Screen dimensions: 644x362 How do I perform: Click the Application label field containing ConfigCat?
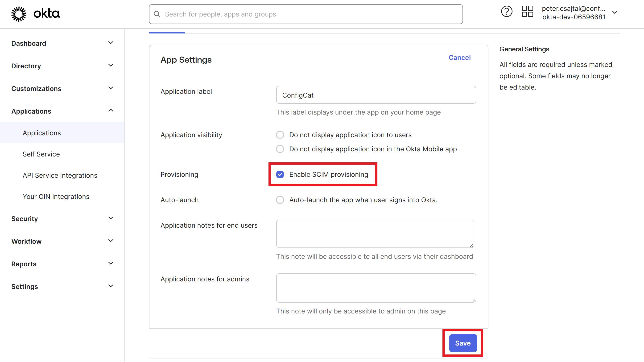376,95
